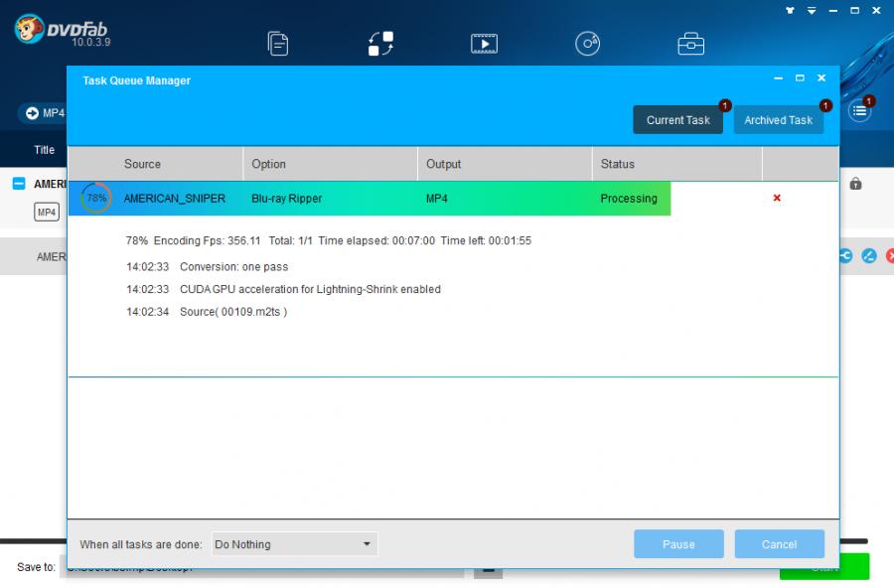The image size is (894, 588).
Task: Open the main menu arrow in title bar
Action: 812,10
